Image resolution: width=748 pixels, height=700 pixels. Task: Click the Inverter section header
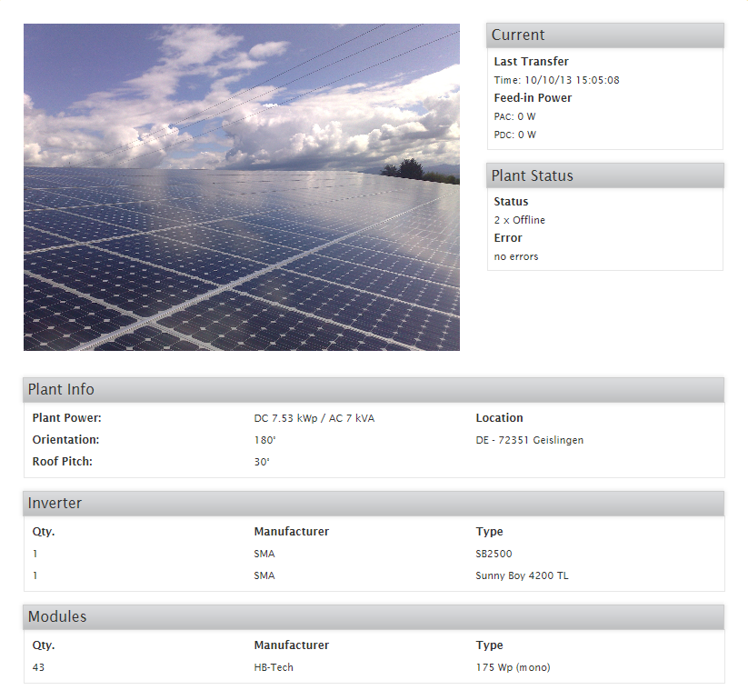pos(374,503)
